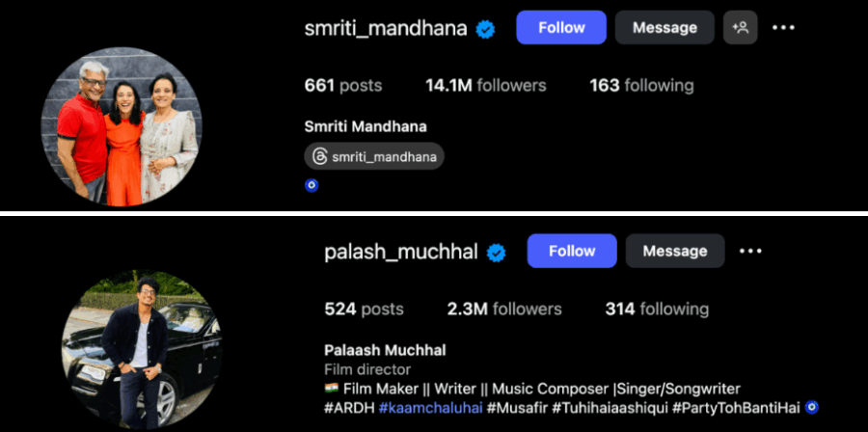Follow smriti_mandhana
This screenshot has width=868, height=432.
(561, 28)
